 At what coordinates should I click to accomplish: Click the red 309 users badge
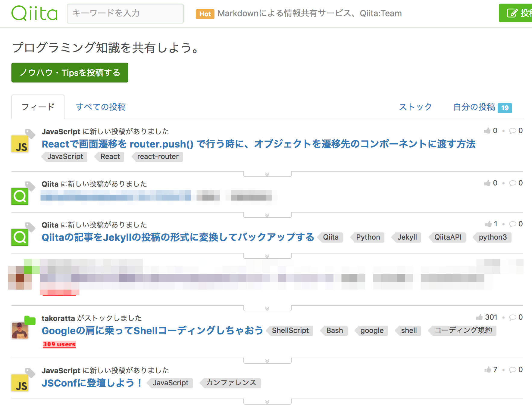point(59,344)
